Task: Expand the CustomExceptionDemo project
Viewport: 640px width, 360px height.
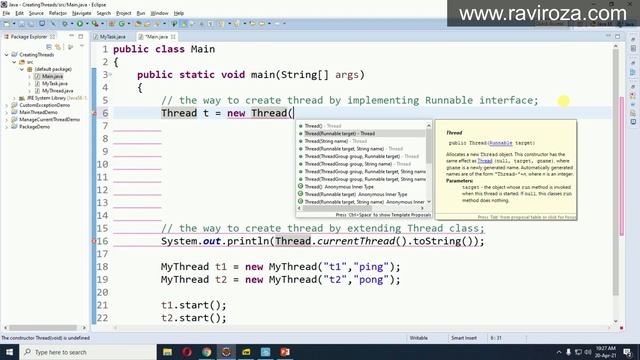Action: click(x=7, y=105)
